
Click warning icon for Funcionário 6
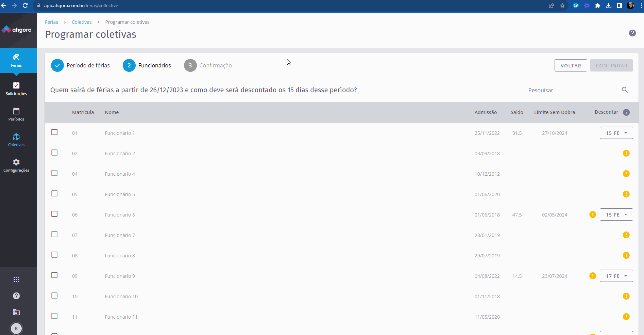(593, 214)
